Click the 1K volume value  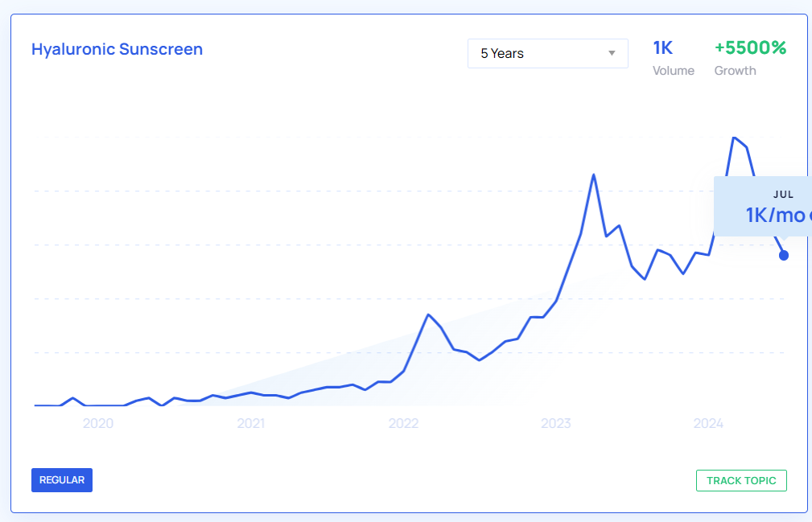tap(662, 47)
